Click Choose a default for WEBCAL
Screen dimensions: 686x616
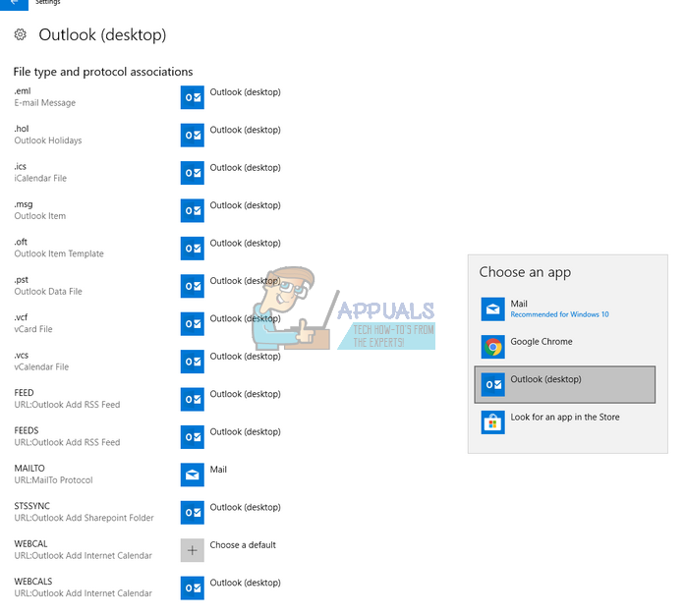243,544
